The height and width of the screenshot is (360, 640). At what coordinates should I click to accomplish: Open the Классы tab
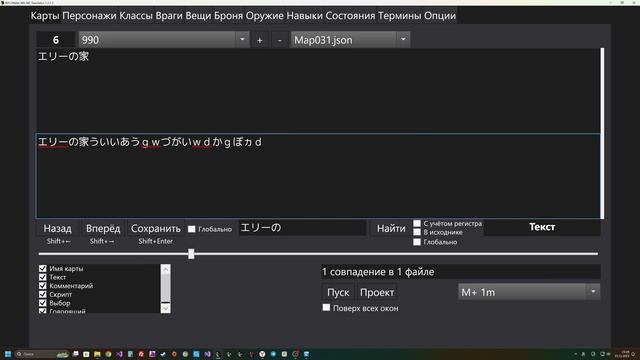click(x=136, y=16)
